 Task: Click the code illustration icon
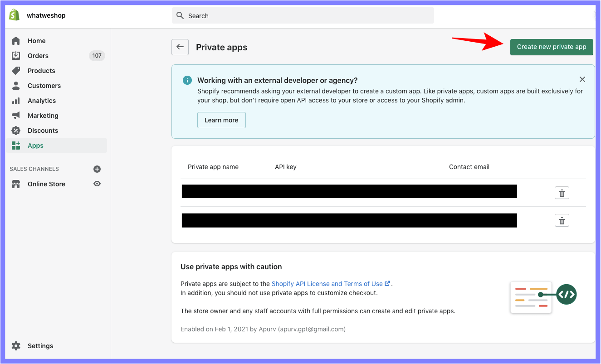[567, 295]
